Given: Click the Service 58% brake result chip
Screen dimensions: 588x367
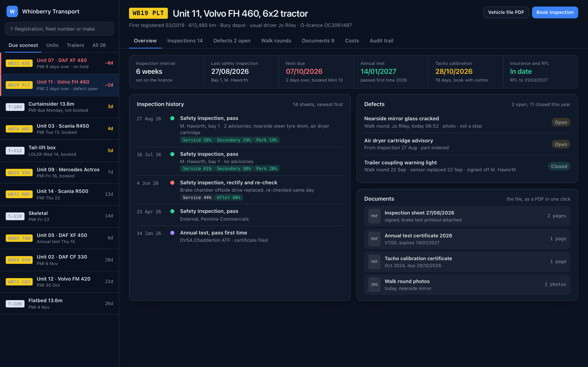Looking at the screenshot, I should click(197, 140).
